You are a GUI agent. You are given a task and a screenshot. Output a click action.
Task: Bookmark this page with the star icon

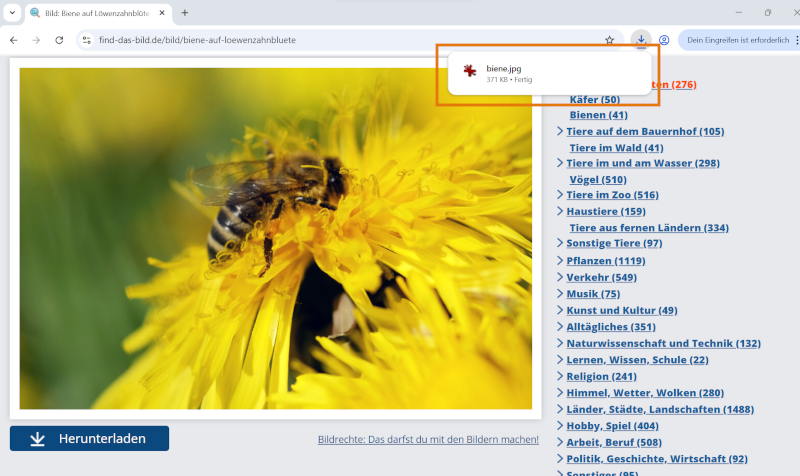(609, 40)
